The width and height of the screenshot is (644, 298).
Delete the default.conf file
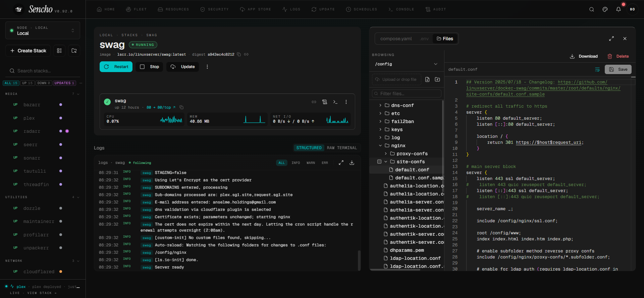(x=618, y=56)
